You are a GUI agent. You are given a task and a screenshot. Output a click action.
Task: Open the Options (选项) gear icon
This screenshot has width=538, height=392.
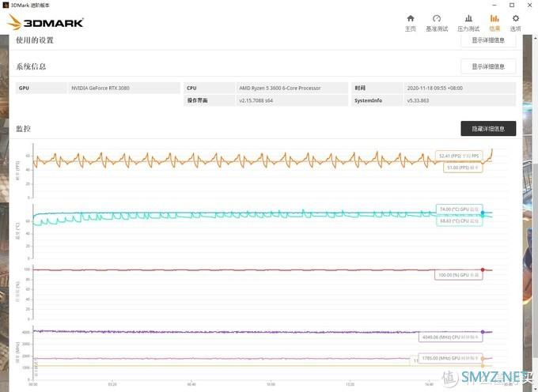[x=515, y=18]
